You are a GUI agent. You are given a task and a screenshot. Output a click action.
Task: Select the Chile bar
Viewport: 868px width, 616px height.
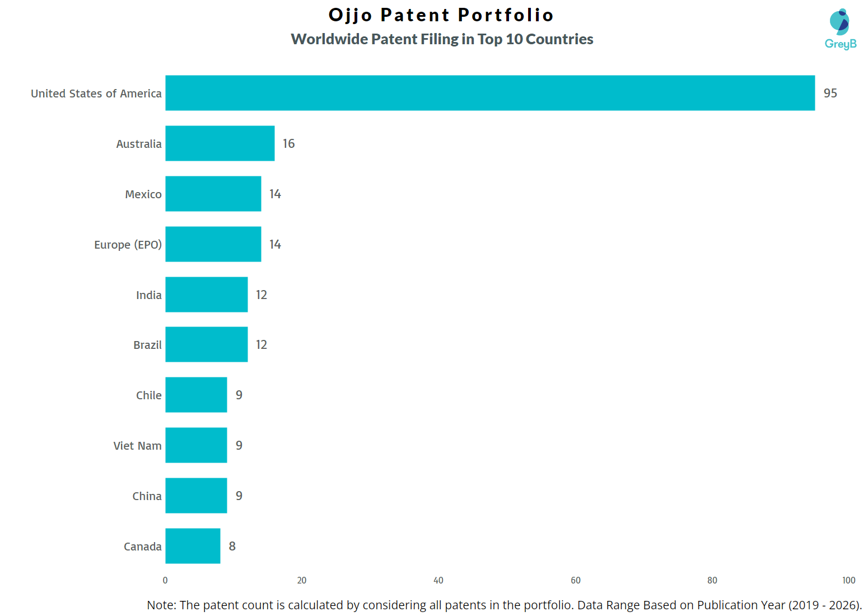pos(196,395)
